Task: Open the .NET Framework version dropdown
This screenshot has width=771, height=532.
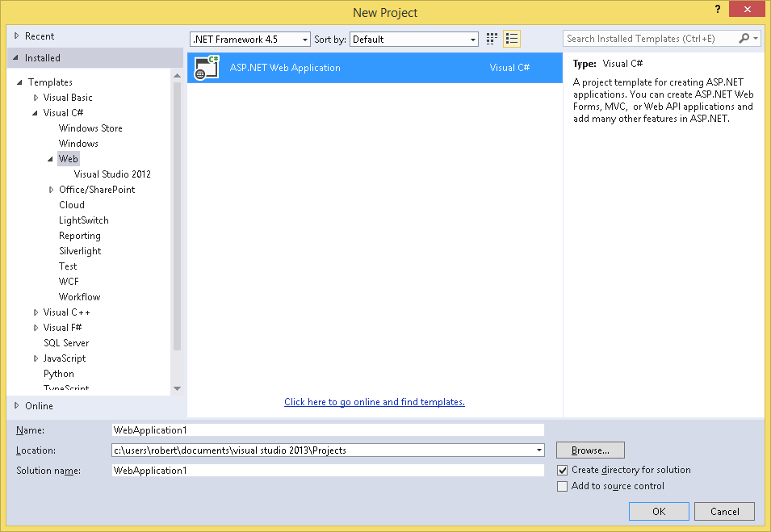Action: (249, 40)
